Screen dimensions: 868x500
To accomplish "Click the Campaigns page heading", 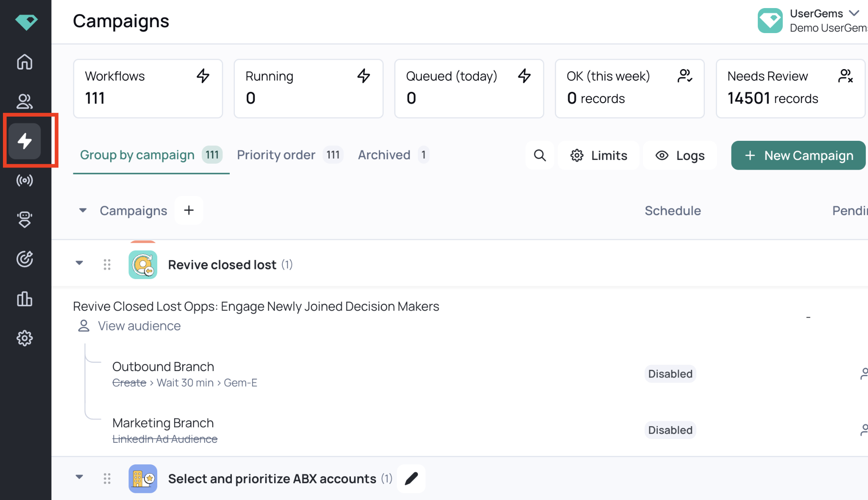I will tap(121, 21).
